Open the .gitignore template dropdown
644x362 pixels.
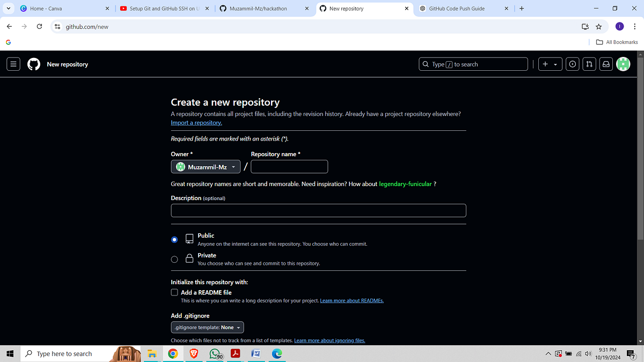click(207, 327)
